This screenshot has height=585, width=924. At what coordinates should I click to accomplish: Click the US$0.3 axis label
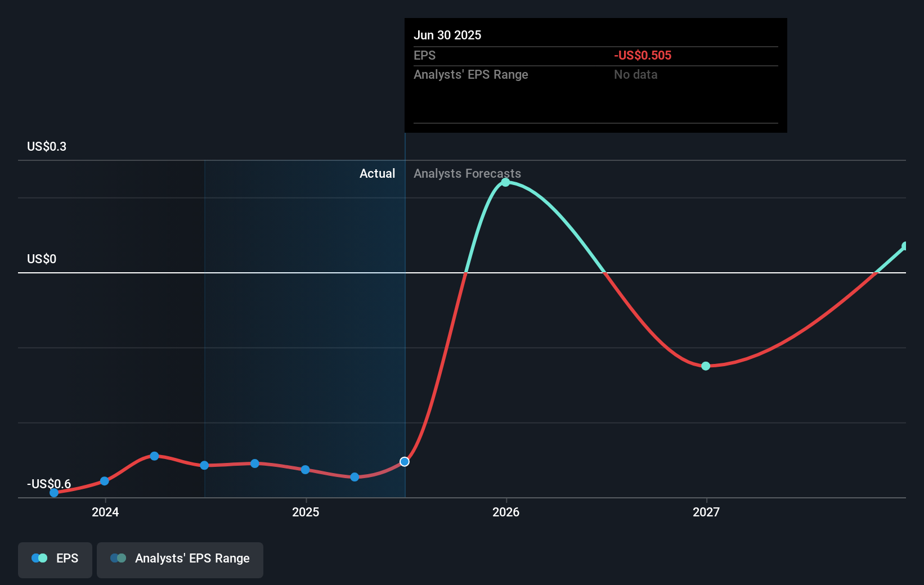[x=47, y=147]
